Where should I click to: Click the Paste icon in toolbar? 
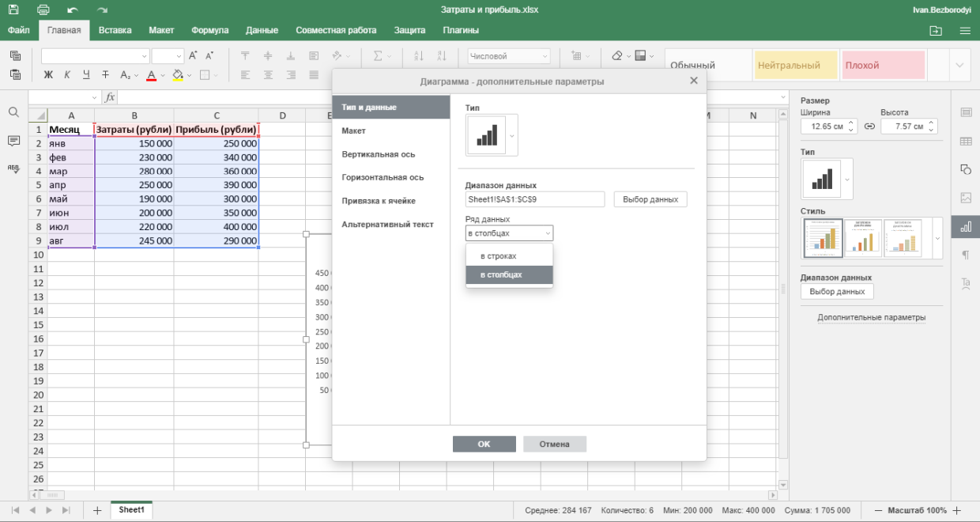click(15, 75)
